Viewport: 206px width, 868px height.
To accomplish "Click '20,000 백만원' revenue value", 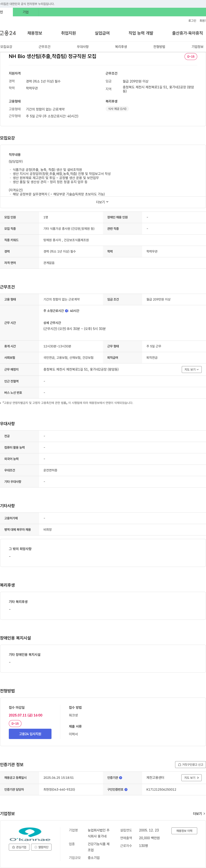I will point(149,838).
